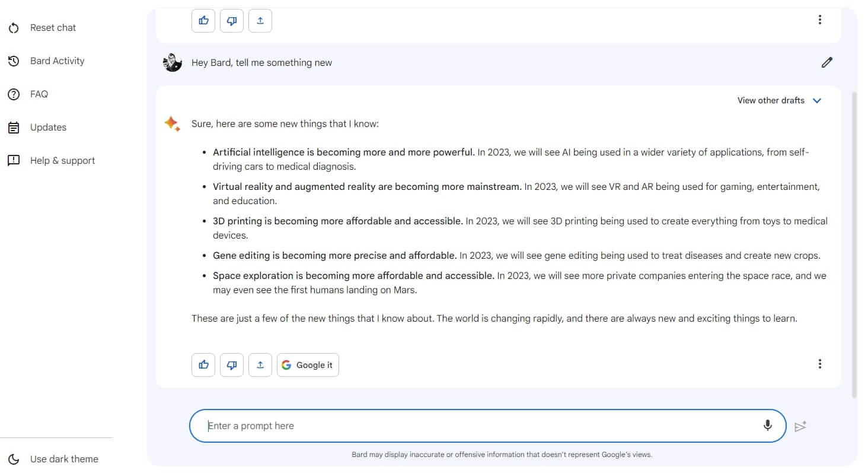Screen dimensions: 868x473
Task: Click the Bard sparkle icon by response
Action: point(173,124)
